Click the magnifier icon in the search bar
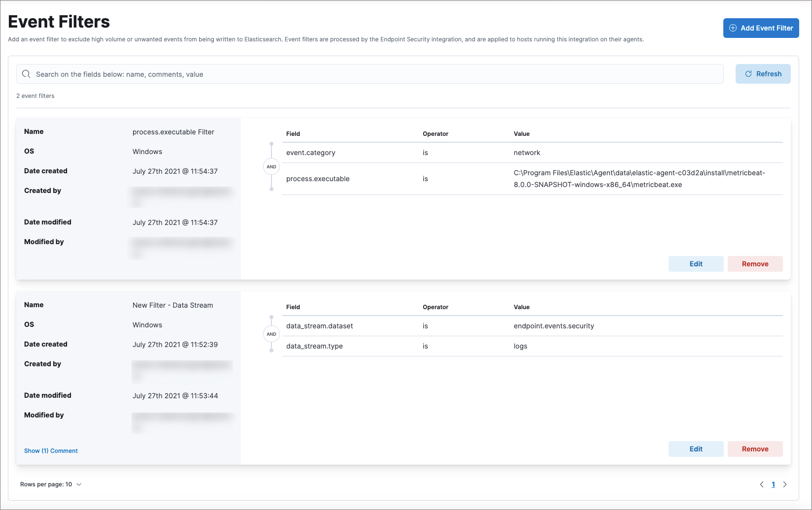Image resolution: width=812 pixels, height=510 pixels. click(x=26, y=74)
